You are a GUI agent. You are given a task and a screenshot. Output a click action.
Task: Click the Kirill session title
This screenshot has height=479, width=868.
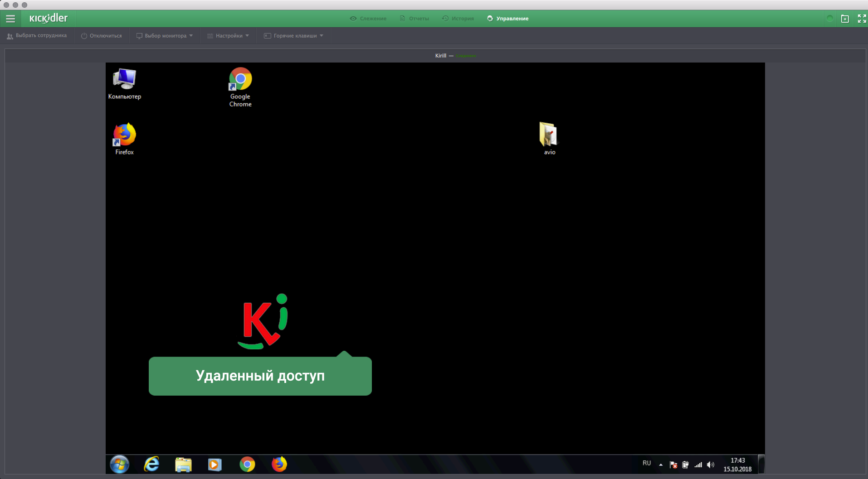click(x=441, y=56)
